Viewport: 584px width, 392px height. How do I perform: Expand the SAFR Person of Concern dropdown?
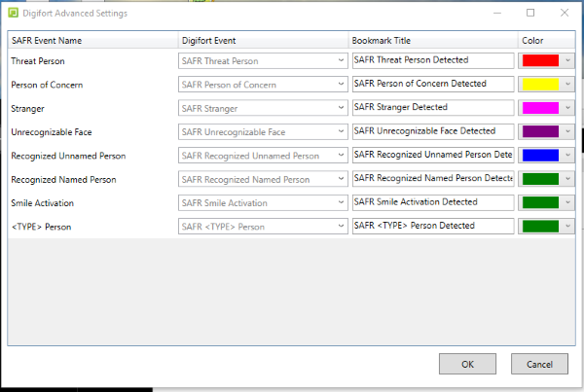coord(263,85)
